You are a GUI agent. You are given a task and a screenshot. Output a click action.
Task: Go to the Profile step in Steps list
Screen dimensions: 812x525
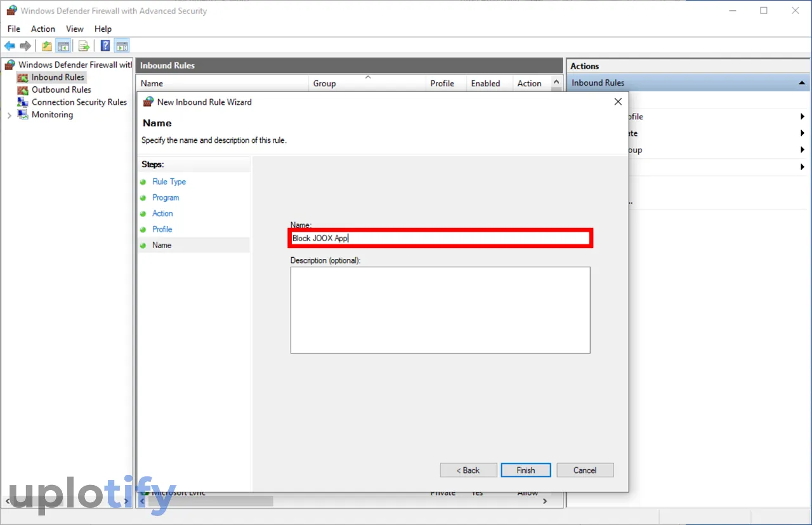[162, 229]
